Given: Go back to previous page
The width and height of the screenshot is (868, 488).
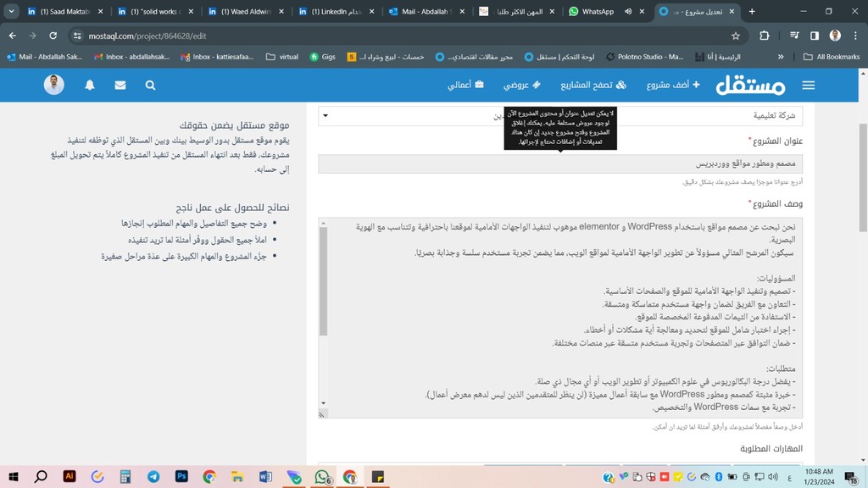Looking at the screenshot, I should pyautogui.click(x=12, y=36).
